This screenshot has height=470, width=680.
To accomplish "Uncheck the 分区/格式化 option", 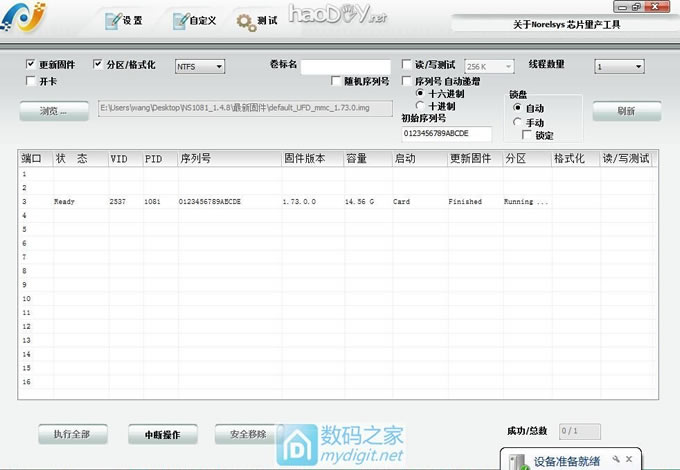I will pyautogui.click(x=98, y=65).
